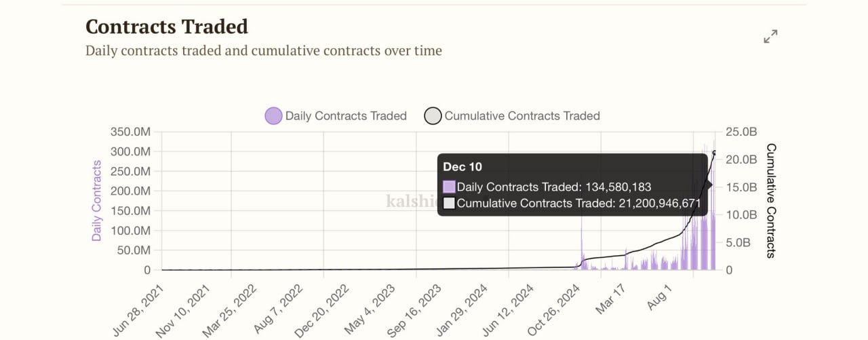Click the Cumulative Contracts Traded legend label
Viewport: 868px width, 340px height.
pyautogui.click(x=521, y=116)
